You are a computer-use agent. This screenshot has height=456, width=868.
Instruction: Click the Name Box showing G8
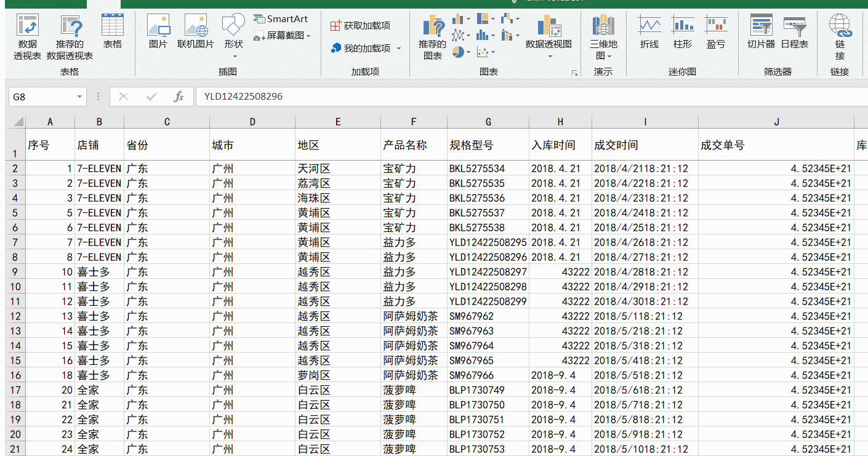pos(42,97)
